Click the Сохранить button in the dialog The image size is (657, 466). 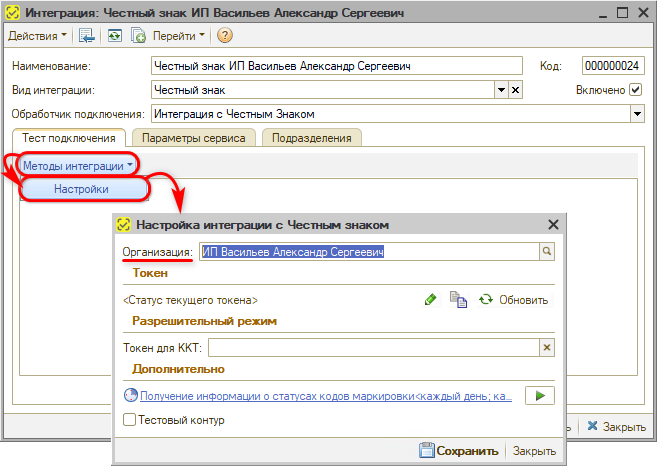458,451
